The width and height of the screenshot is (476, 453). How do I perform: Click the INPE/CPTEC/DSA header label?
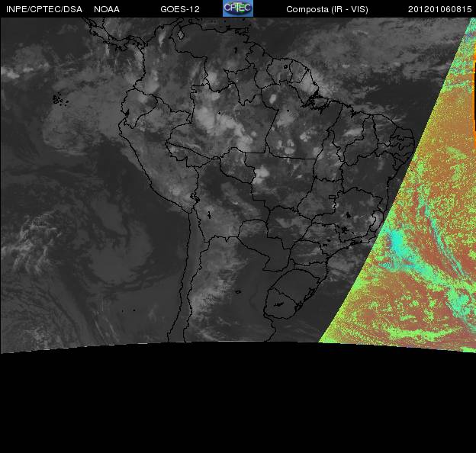pos(44,9)
